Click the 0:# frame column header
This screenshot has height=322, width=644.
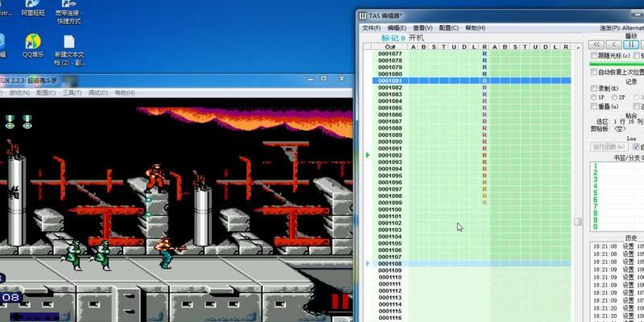390,47
